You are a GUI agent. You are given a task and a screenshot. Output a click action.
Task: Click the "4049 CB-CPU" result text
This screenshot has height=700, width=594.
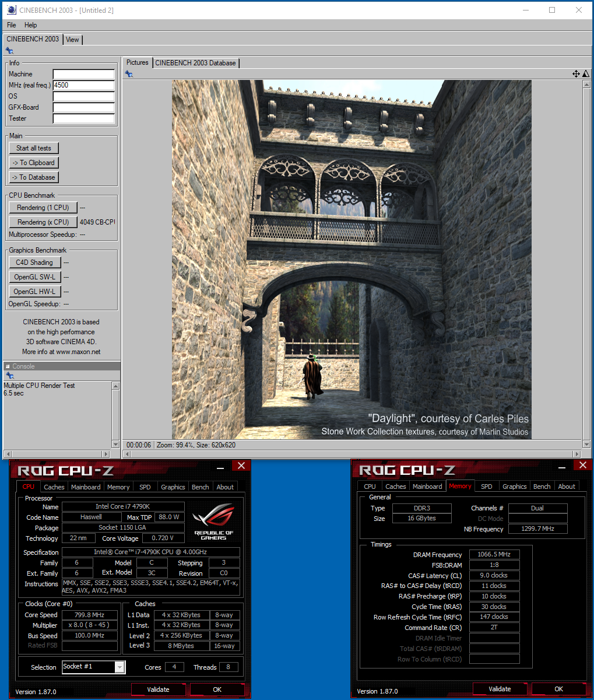[x=97, y=222]
